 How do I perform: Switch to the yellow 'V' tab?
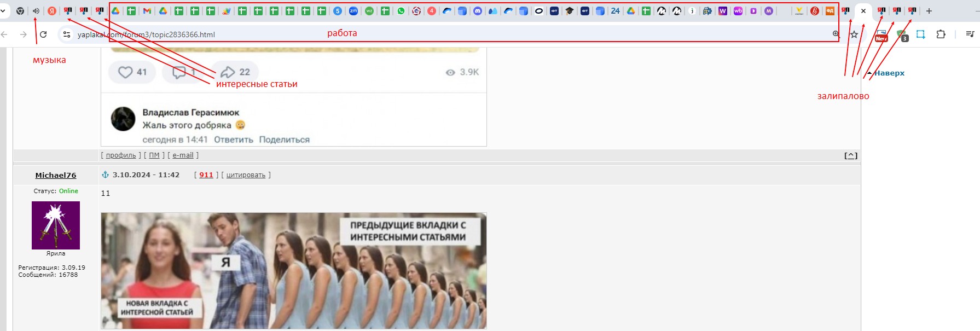[x=799, y=11]
